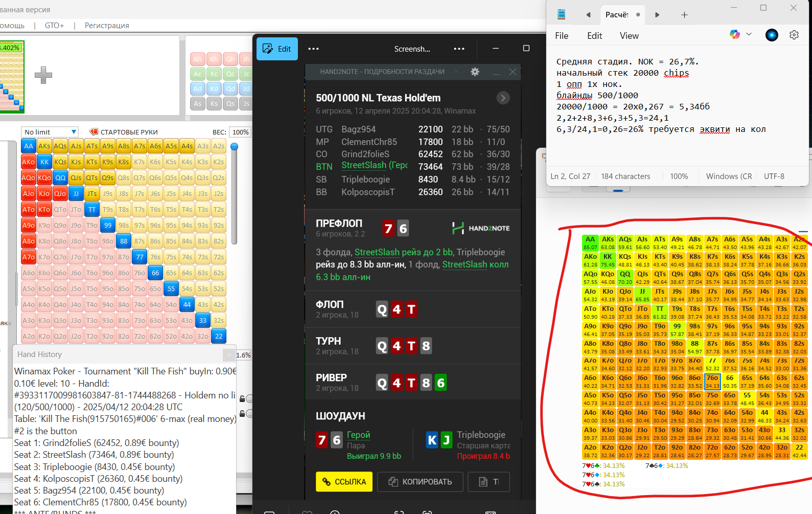The height and width of the screenshot is (514, 812).
Task: Open the Notepad account avatar
Action: (772, 35)
